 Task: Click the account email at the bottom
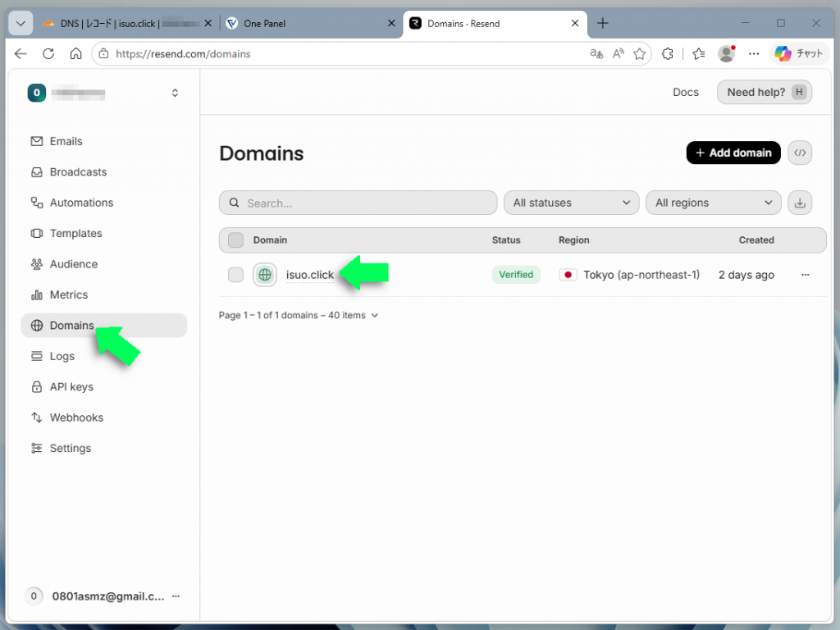[108, 596]
